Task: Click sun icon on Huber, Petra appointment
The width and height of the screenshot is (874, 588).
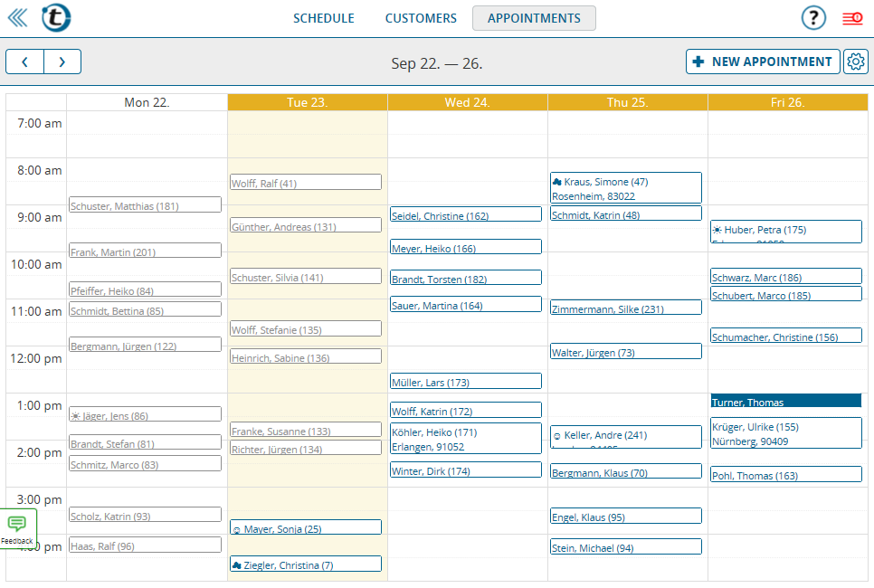Action: (x=717, y=230)
